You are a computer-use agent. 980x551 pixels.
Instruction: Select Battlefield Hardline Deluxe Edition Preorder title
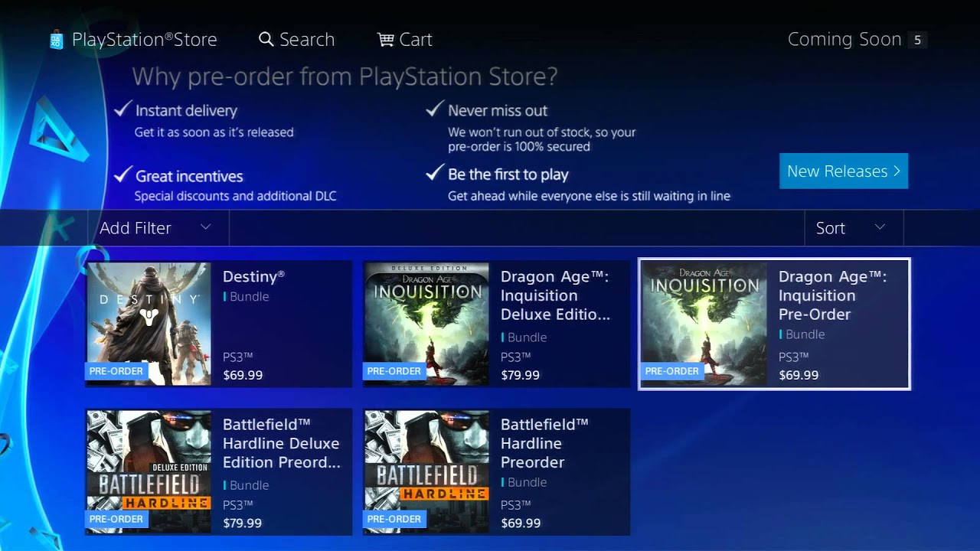(x=282, y=443)
